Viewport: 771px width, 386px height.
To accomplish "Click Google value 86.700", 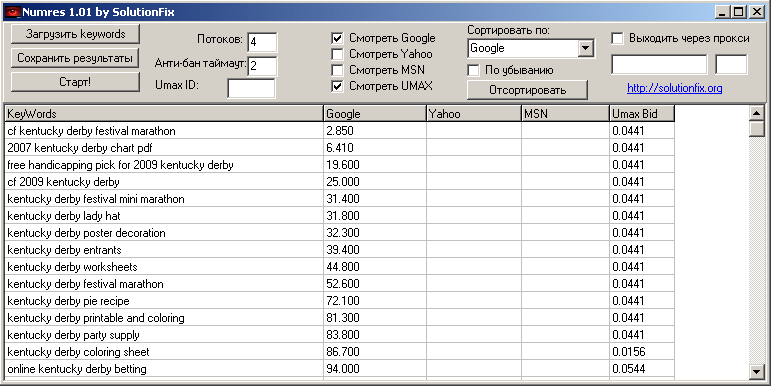I will click(x=343, y=352).
